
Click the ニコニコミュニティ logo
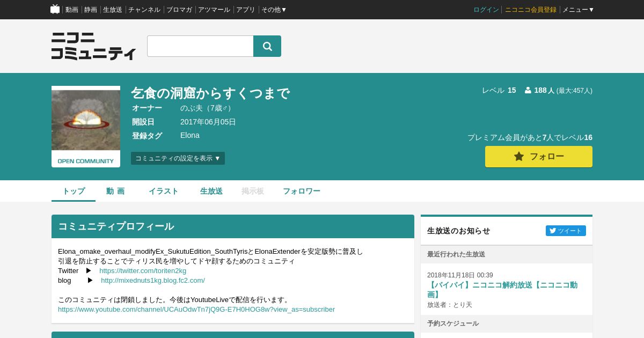(x=93, y=46)
